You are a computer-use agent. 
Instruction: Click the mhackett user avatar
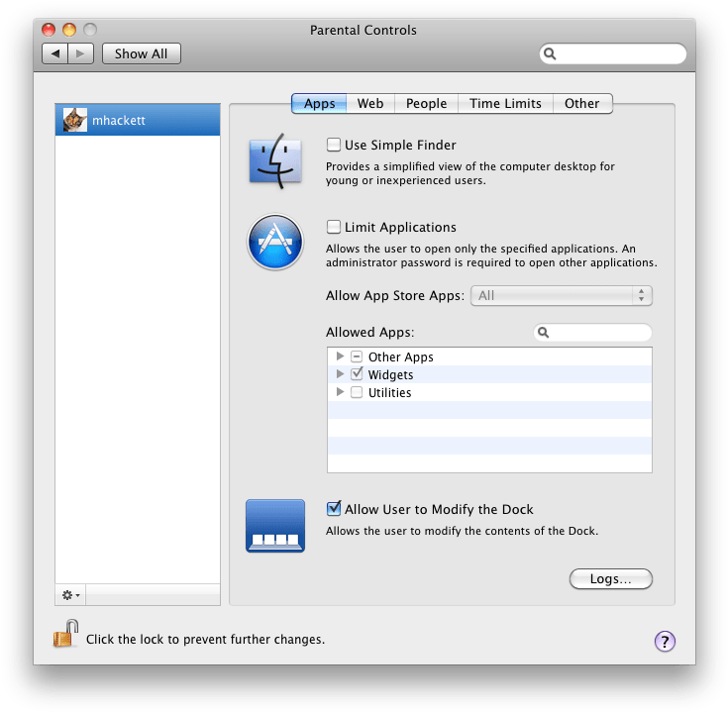[75, 120]
